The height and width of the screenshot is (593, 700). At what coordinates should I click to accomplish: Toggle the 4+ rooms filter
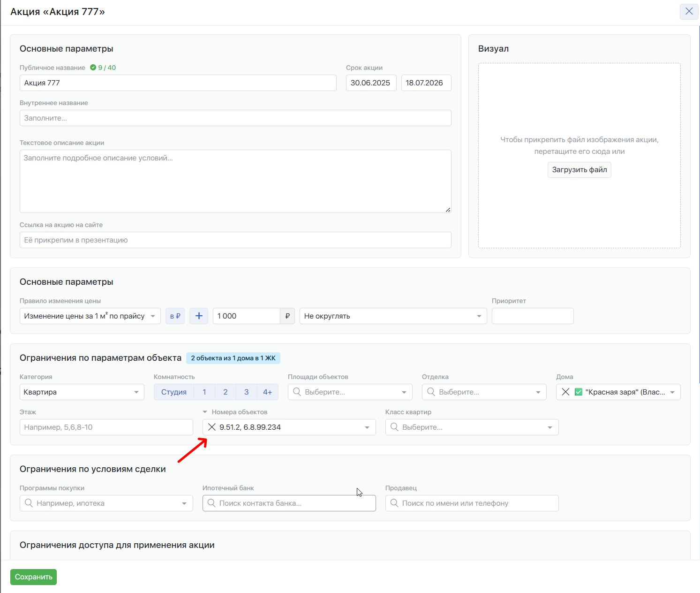click(267, 392)
